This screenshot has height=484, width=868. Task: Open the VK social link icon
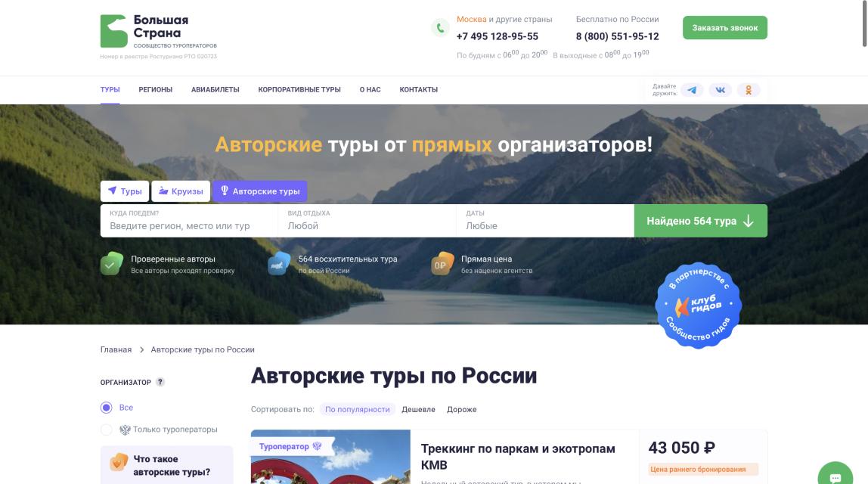[721, 90]
